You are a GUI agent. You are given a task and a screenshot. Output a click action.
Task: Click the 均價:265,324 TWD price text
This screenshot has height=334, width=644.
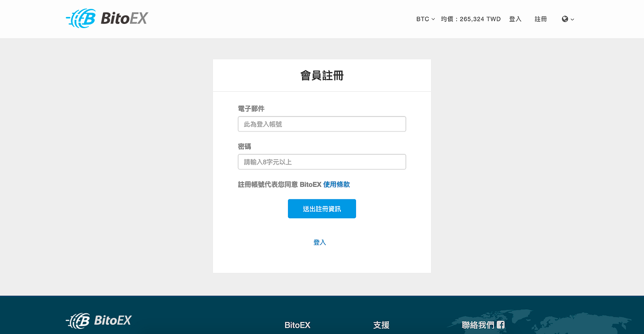pyautogui.click(x=471, y=19)
